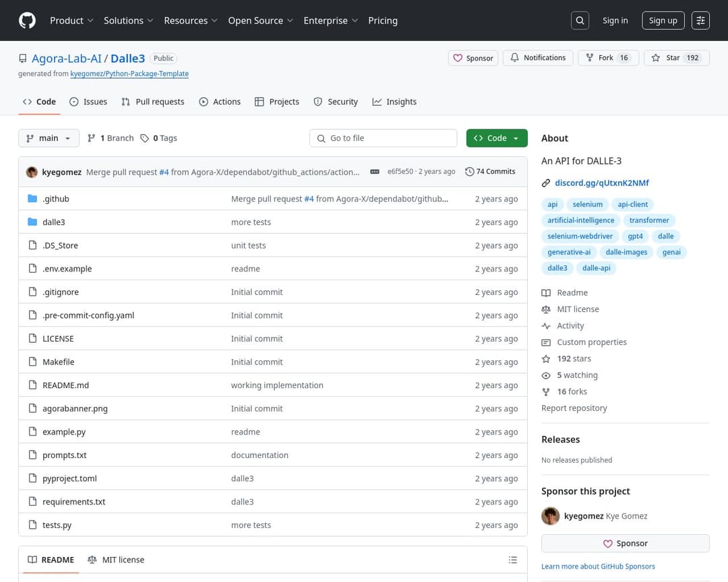Click the generative-ai topic tag
Image resolution: width=728 pixels, height=582 pixels.
click(569, 252)
